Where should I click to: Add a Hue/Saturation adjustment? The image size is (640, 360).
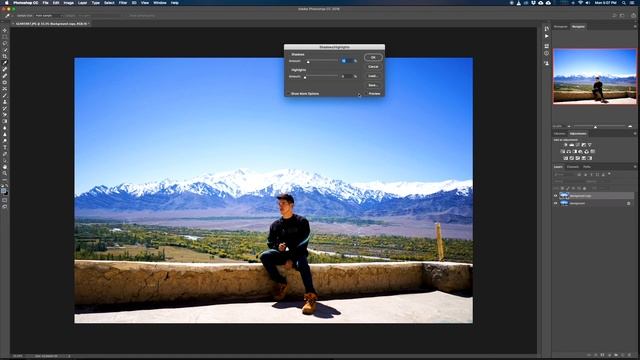563,151
